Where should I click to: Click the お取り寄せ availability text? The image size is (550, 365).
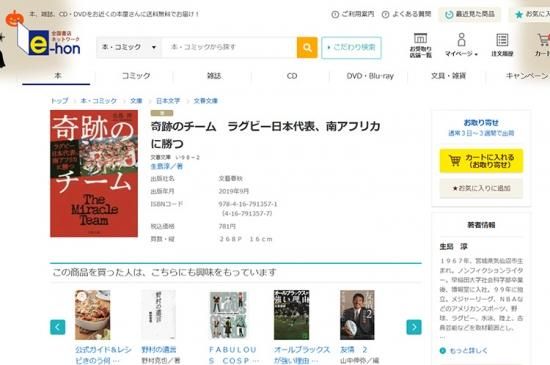(481, 123)
